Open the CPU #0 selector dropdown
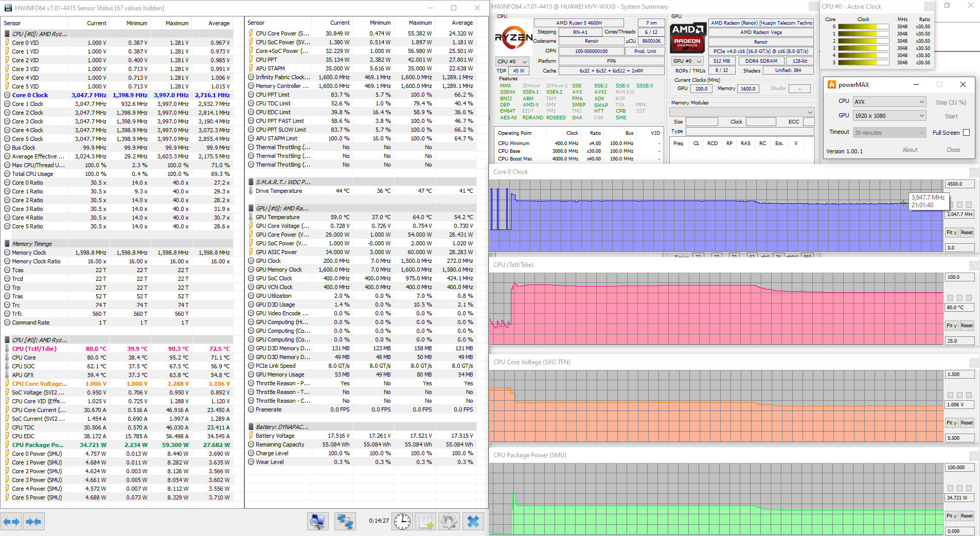980x536 pixels. tap(512, 62)
